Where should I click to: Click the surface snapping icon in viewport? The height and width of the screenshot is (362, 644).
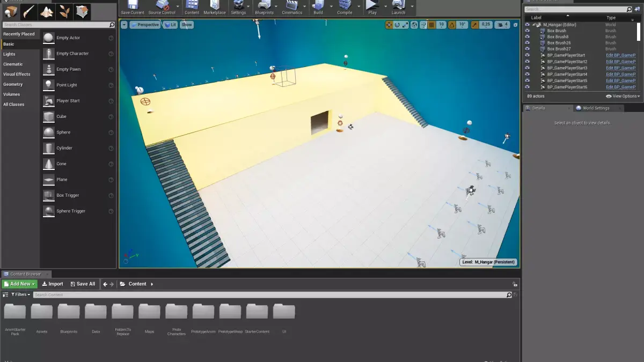coord(423,25)
